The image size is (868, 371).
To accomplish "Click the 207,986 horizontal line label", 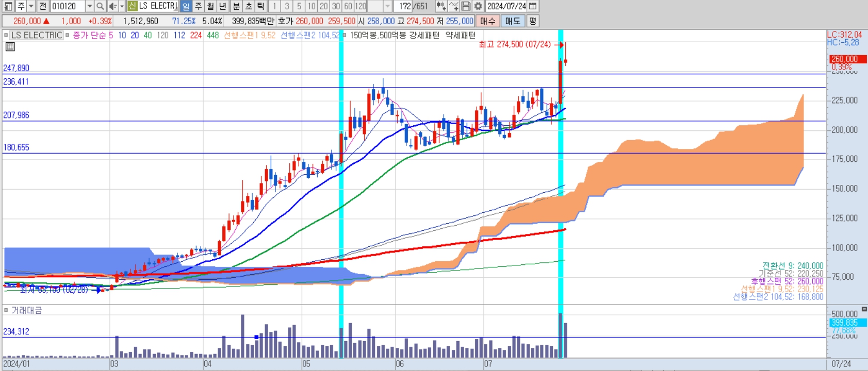I will click(16, 115).
